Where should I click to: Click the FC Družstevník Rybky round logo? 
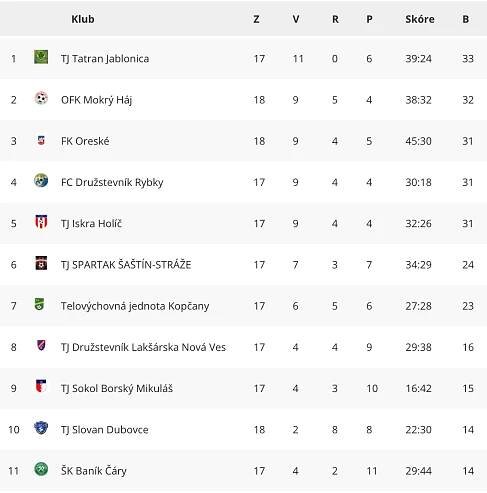(41, 181)
